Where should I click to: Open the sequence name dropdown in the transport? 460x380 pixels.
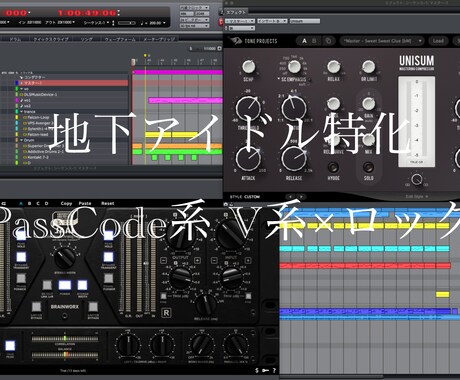[97, 23]
